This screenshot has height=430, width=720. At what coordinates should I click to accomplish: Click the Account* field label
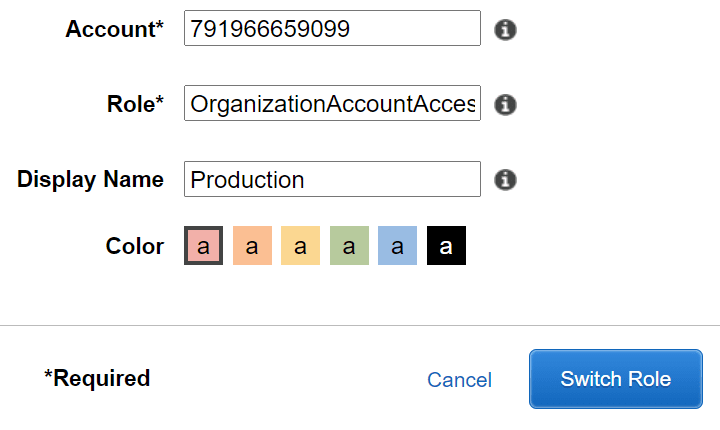(114, 29)
